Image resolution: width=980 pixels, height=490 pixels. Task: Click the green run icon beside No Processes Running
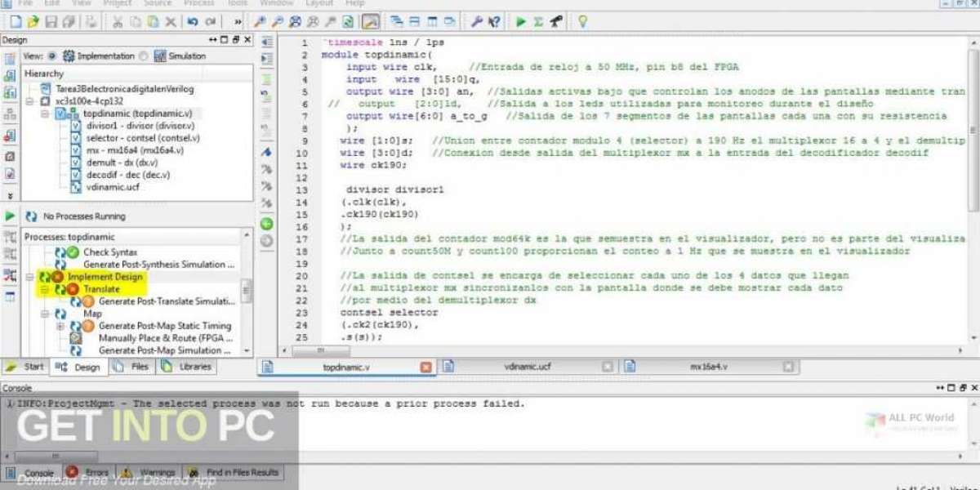tap(11, 216)
